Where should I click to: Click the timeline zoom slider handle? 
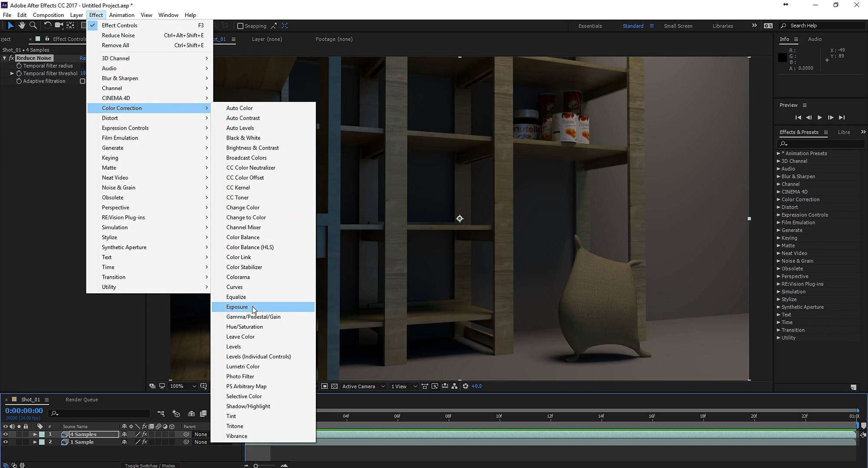pos(256,466)
